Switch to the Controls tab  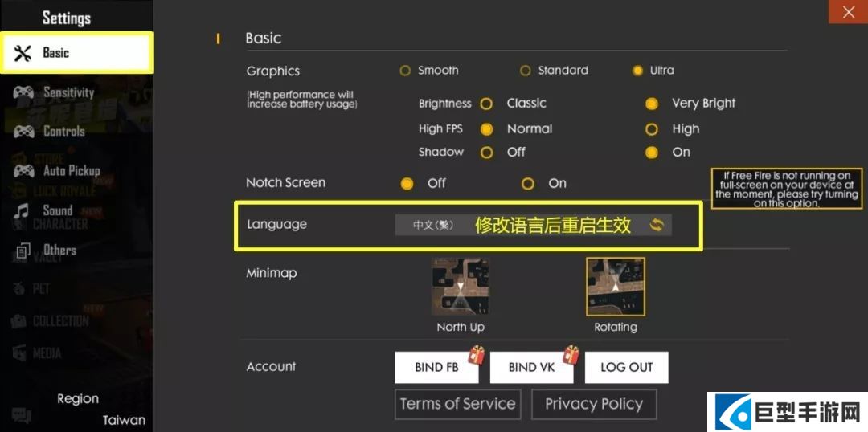(x=63, y=131)
